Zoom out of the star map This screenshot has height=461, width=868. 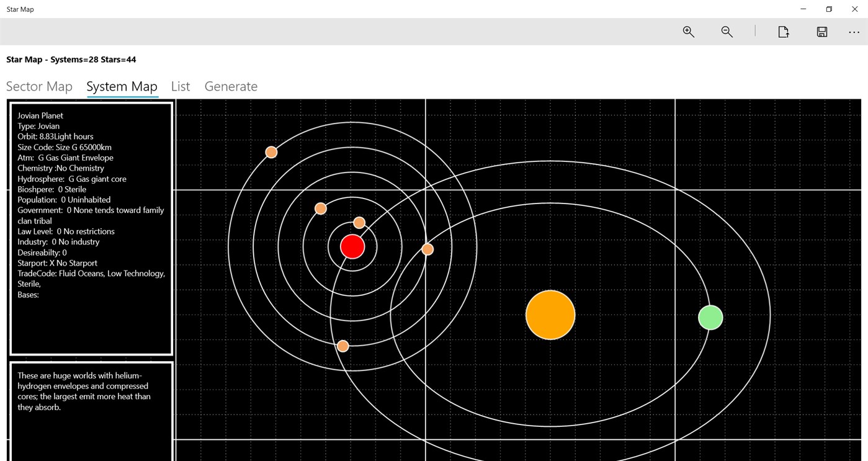click(x=727, y=32)
